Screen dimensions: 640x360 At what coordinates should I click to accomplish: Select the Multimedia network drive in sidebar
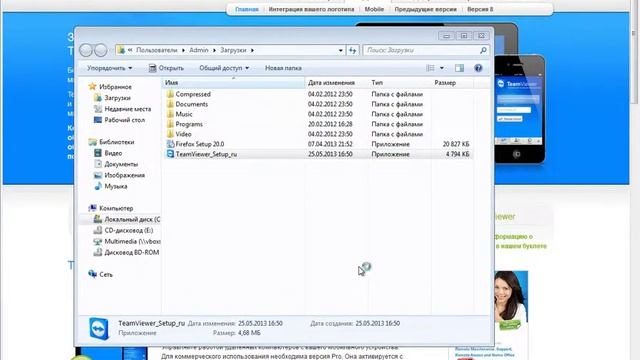(127, 241)
